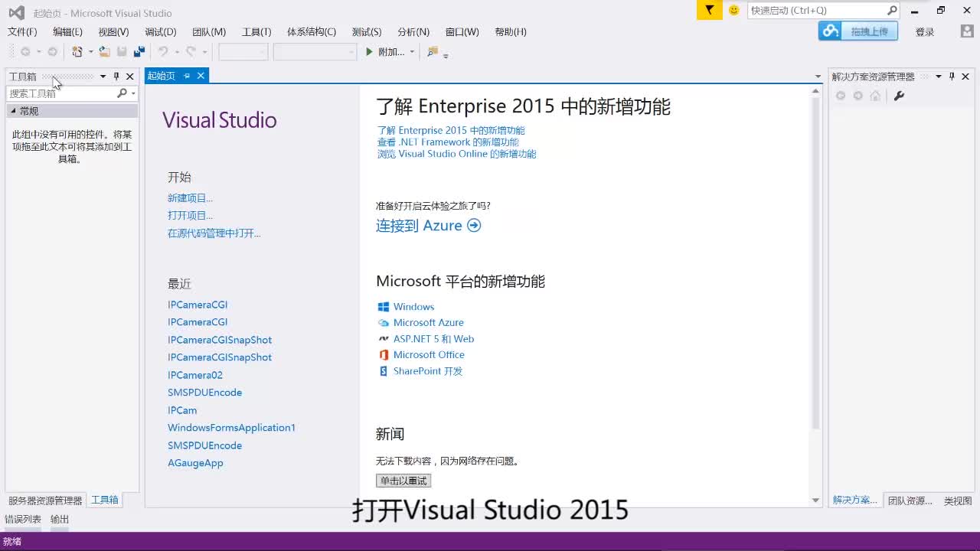This screenshot has width=980, height=551.
Task: Open the Undo history dropdown arrow
Action: (177, 52)
